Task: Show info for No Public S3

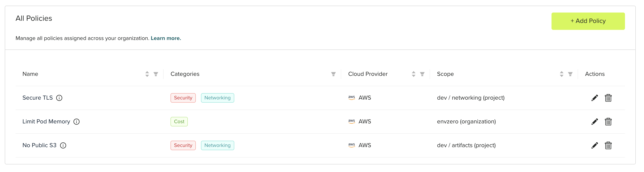Action: pyautogui.click(x=63, y=145)
